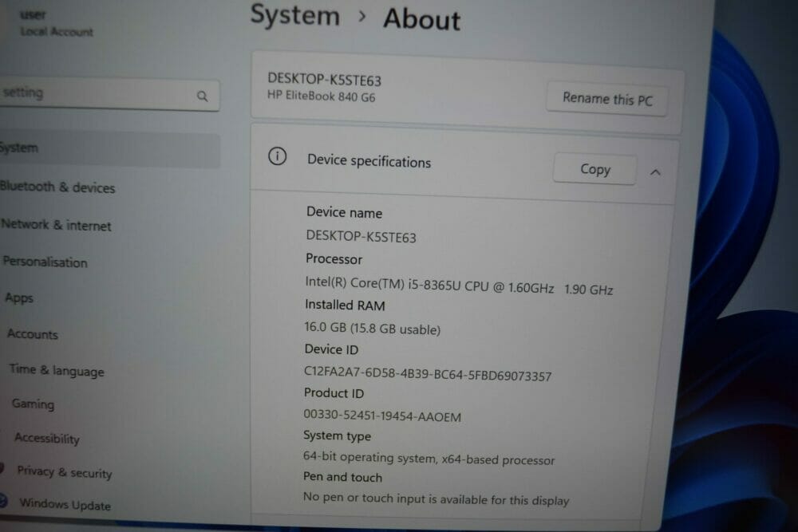Select System in the sidebar
This screenshot has width=798, height=532.
(x=109, y=148)
